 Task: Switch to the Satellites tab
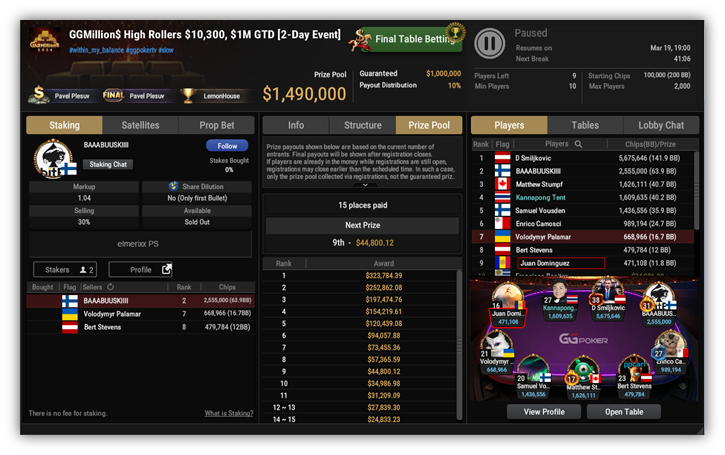point(140,125)
